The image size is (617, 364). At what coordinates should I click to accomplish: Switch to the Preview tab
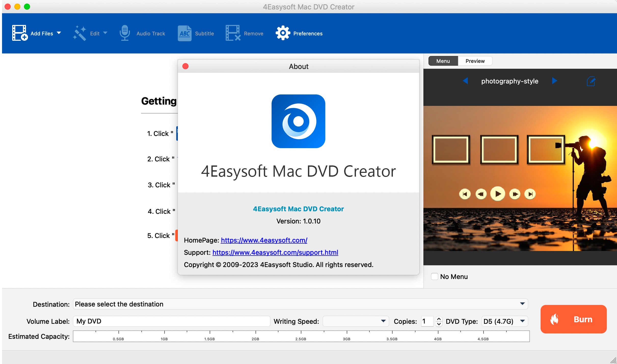pos(475,61)
